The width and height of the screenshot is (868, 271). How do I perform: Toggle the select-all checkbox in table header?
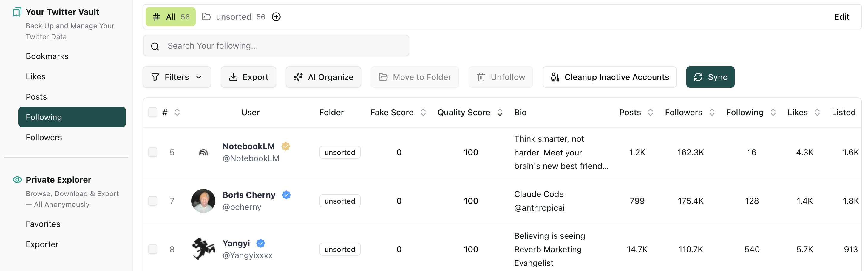point(153,112)
